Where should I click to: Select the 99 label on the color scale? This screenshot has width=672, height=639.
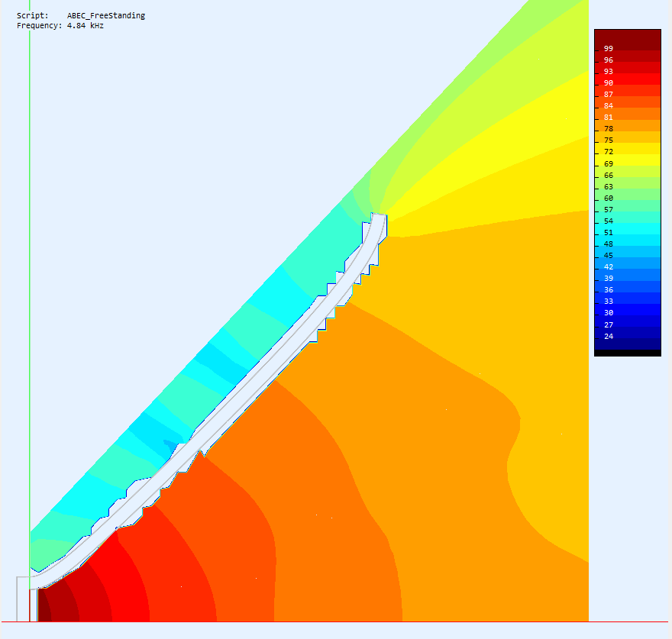tap(608, 48)
